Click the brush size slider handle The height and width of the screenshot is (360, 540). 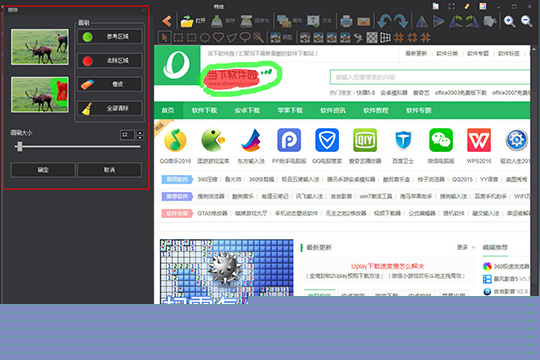point(20,147)
